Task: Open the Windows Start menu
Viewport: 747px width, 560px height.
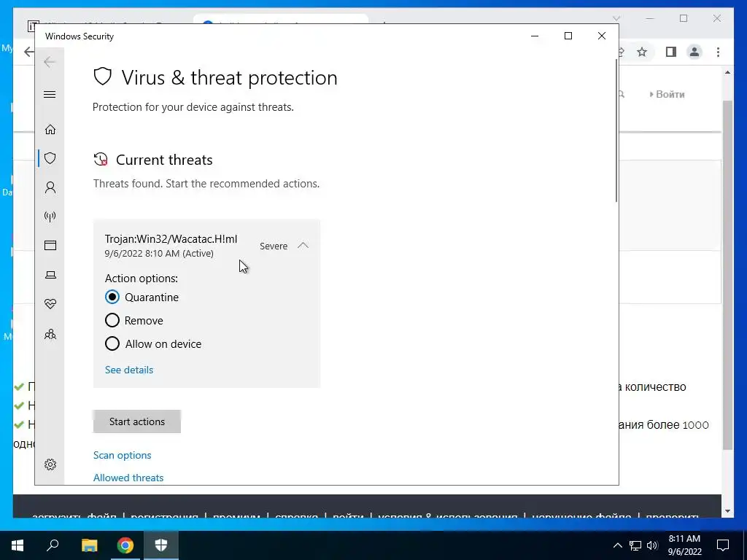Action: pos(18,545)
